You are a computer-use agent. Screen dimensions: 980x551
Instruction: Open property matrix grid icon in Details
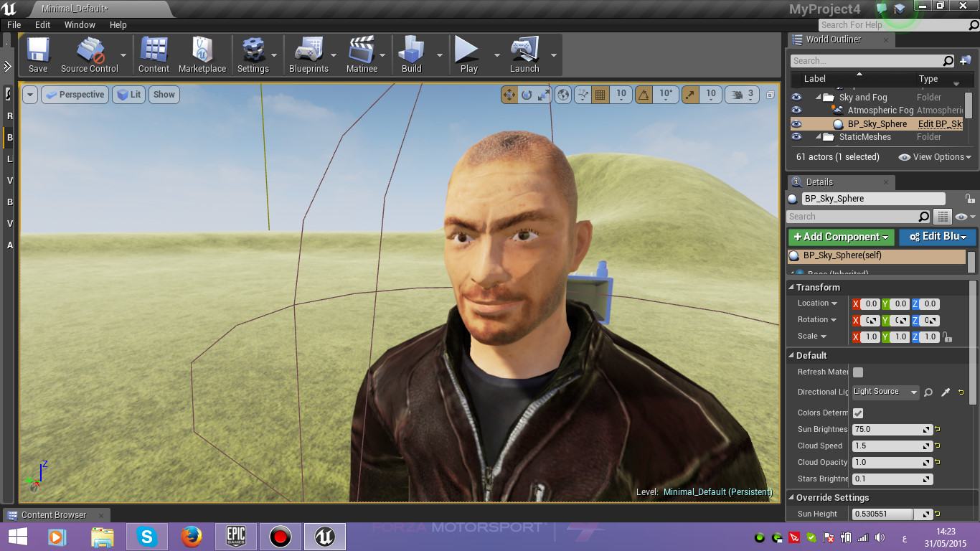point(942,217)
